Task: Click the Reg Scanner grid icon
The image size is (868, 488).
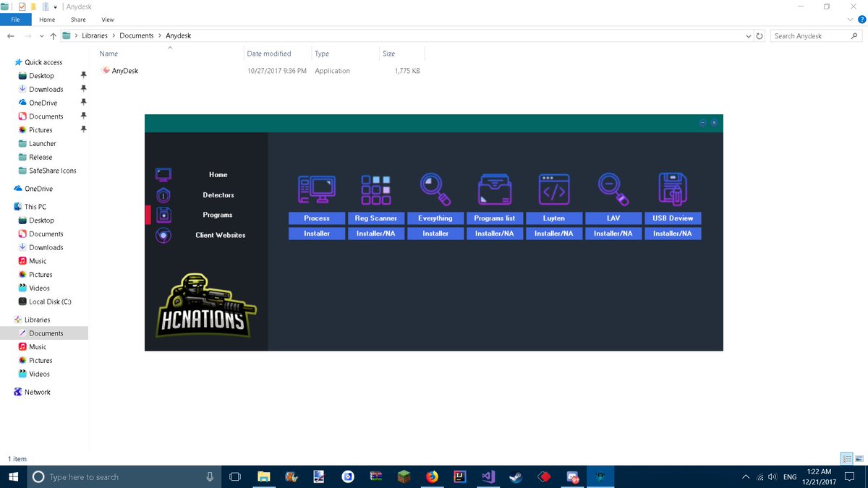Action: (376, 189)
